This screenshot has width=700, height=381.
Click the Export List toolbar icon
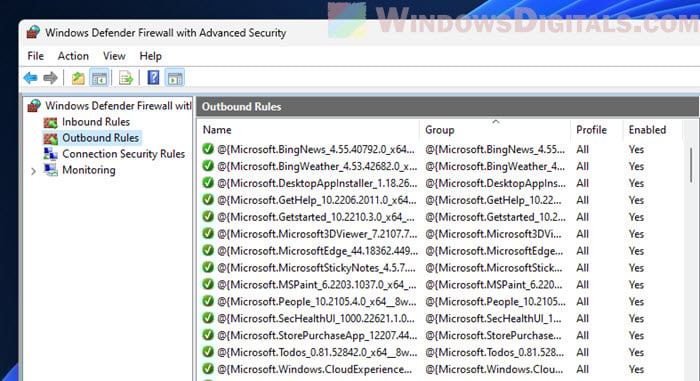coord(126,78)
